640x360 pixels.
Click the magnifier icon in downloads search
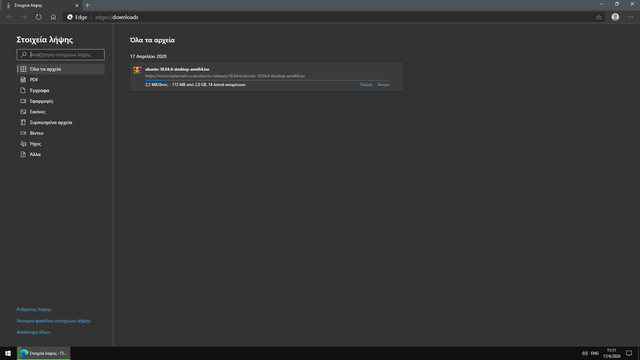pyautogui.click(x=24, y=55)
